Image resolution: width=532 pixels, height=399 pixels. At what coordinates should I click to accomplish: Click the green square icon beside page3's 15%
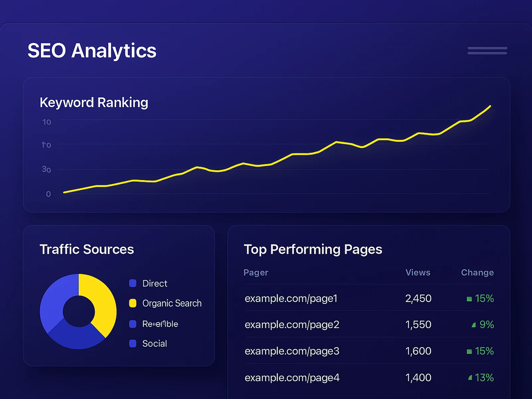pyautogui.click(x=469, y=351)
